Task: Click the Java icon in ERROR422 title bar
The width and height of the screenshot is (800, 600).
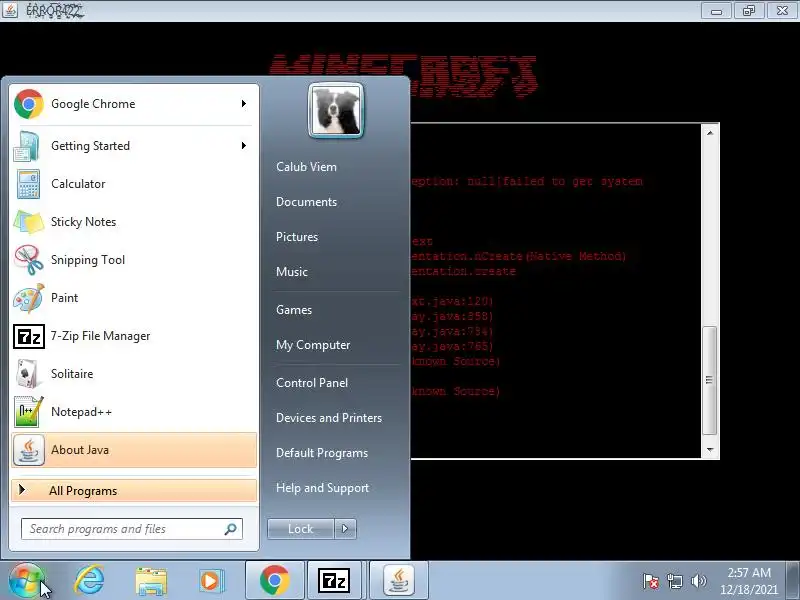Action: (10, 10)
